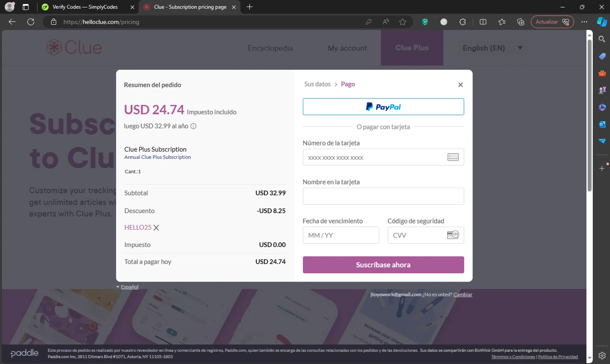Go back to previous page
The height and width of the screenshot is (364, 610).
[12, 22]
